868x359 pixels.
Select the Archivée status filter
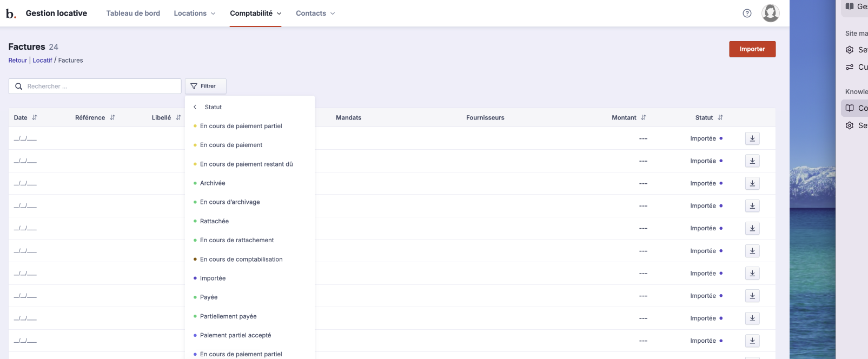pos(213,183)
